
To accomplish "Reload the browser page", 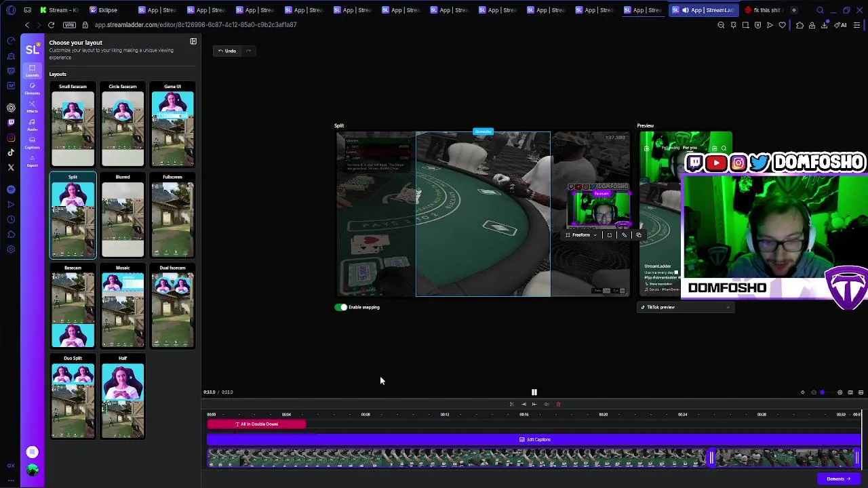I will (x=51, y=25).
